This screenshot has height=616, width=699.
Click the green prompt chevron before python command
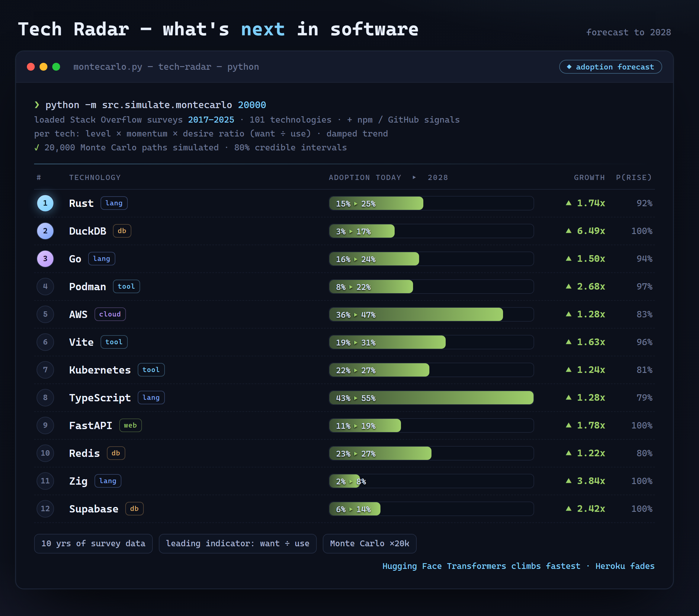click(37, 105)
